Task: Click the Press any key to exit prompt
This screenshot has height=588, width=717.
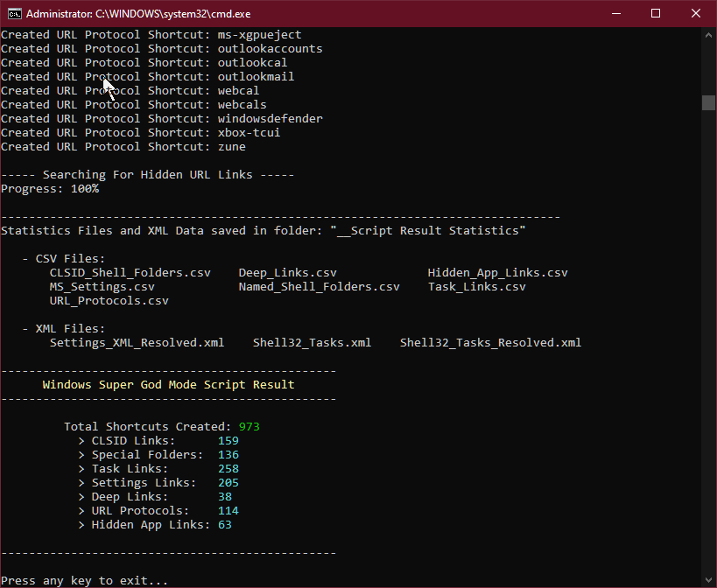Action: point(85,581)
